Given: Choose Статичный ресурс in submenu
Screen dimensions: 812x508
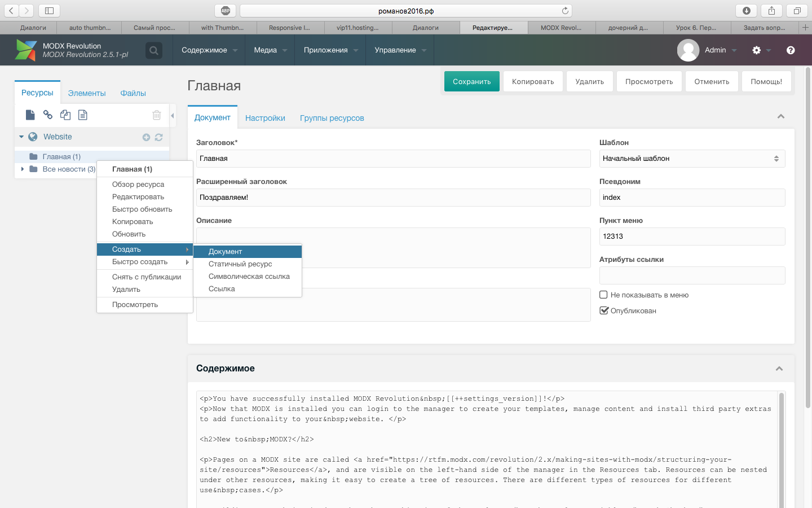Looking at the screenshot, I should coord(248,264).
